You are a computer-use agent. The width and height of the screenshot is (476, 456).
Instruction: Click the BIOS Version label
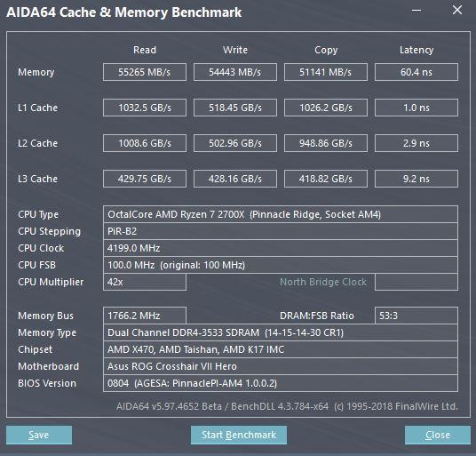[47, 383]
